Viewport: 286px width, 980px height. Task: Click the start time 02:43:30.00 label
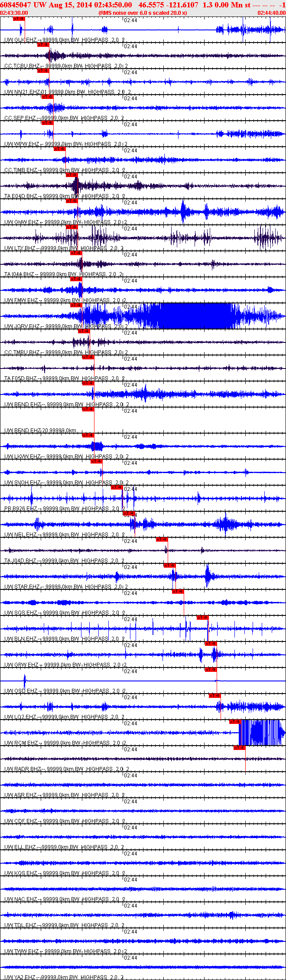(14, 13)
